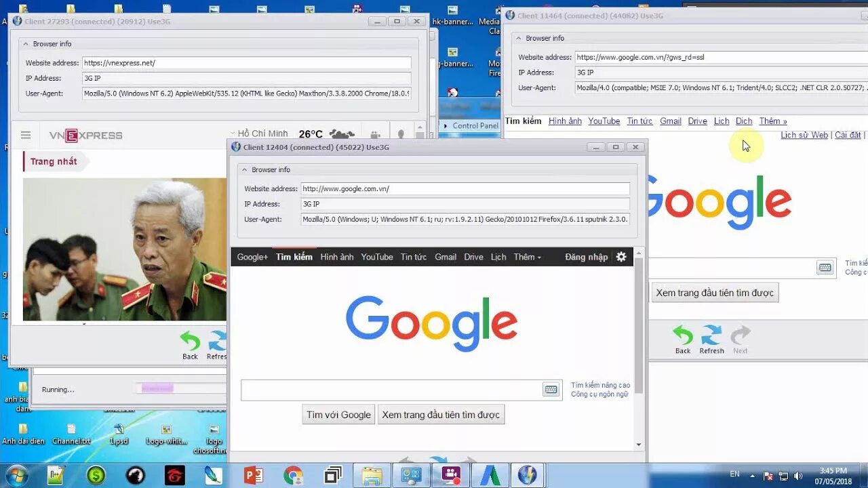The width and height of the screenshot is (868, 488).
Task: Click virtual keyboard icon in Client 12404 search box
Action: click(551, 389)
